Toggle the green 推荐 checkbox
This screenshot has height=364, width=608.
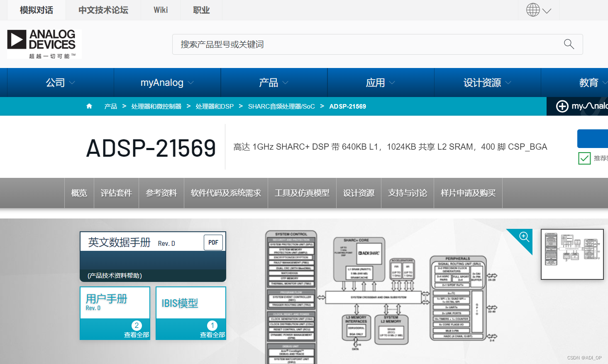[x=584, y=158]
